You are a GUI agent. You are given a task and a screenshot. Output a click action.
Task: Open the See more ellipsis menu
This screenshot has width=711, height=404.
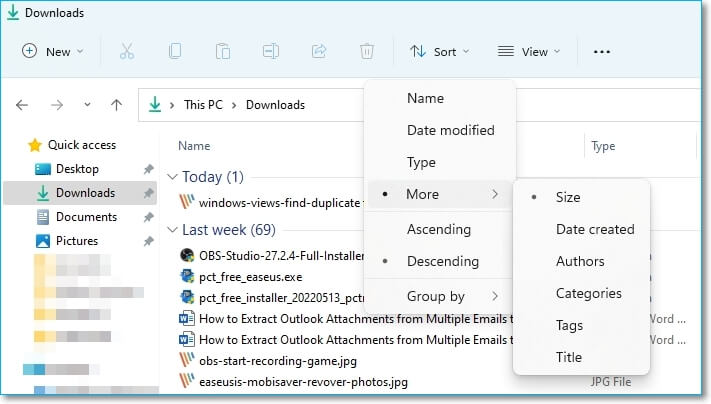pos(601,52)
